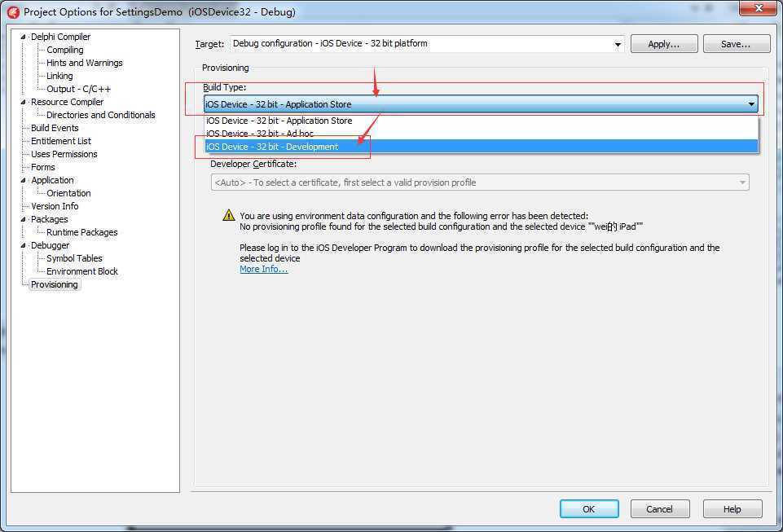Viewport: 783px width, 532px height.
Task: Select Entitlement List tree item
Action: tap(61, 141)
